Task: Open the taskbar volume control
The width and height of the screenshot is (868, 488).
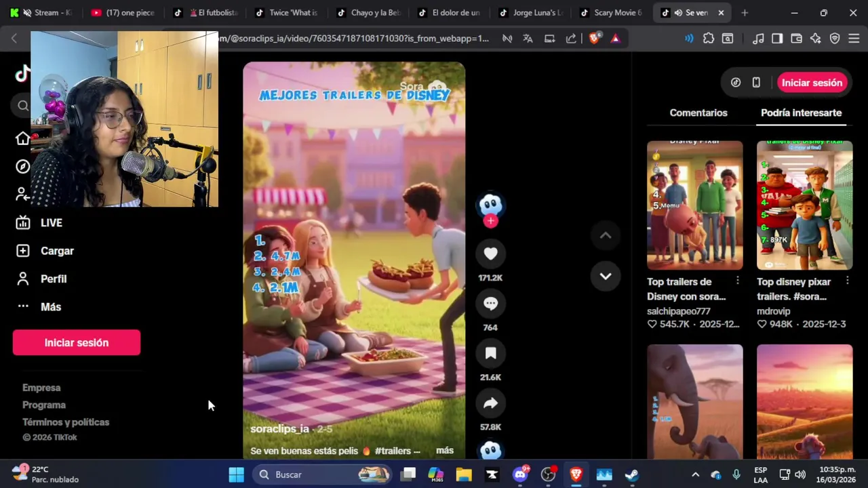Action: (800, 474)
